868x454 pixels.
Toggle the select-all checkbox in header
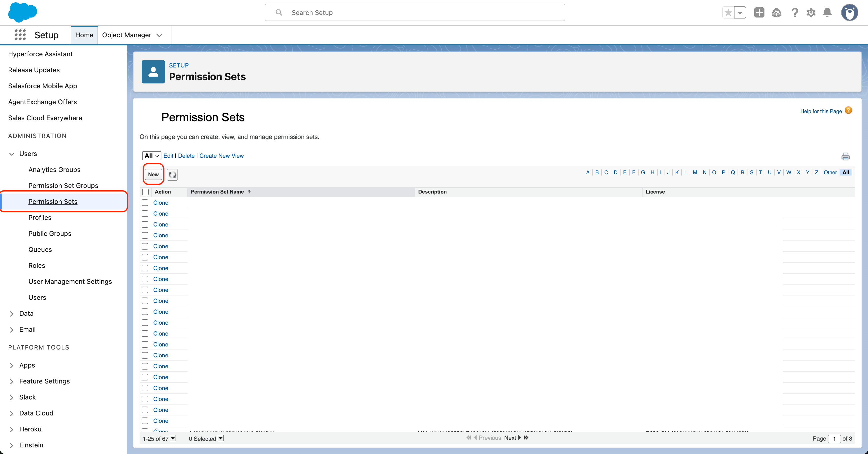pyautogui.click(x=145, y=192)
